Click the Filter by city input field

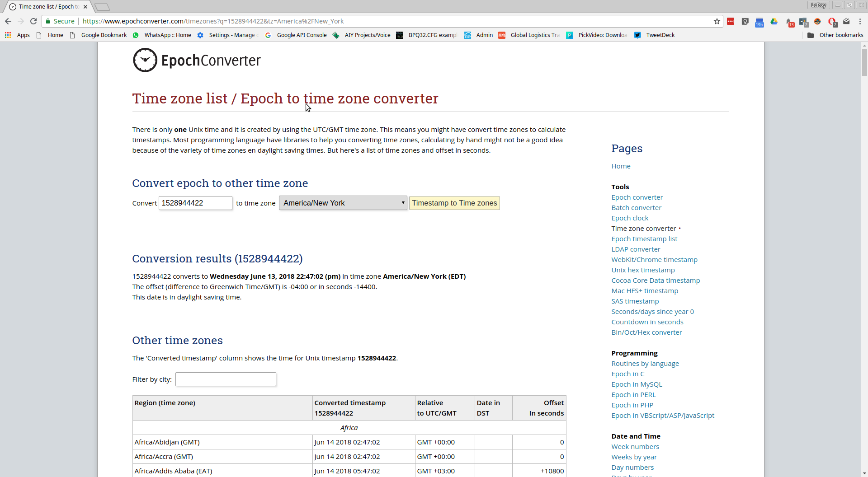226,379
